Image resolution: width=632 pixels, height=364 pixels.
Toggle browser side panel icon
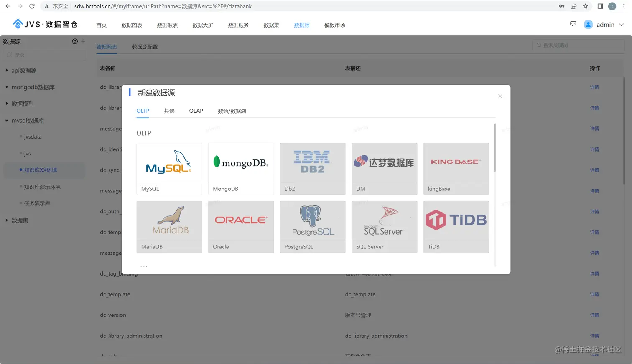coord(600,6)
